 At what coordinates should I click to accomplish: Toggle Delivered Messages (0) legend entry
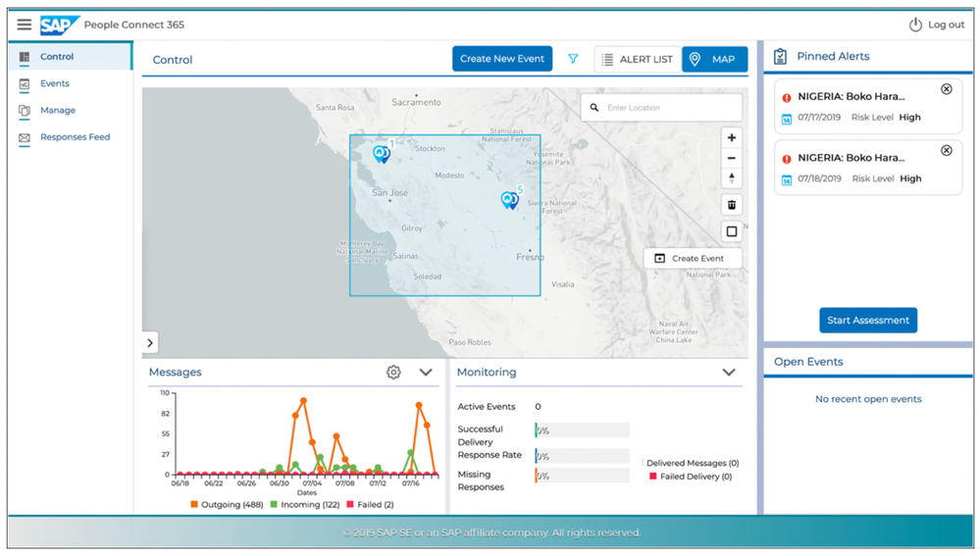pos(690,463)
